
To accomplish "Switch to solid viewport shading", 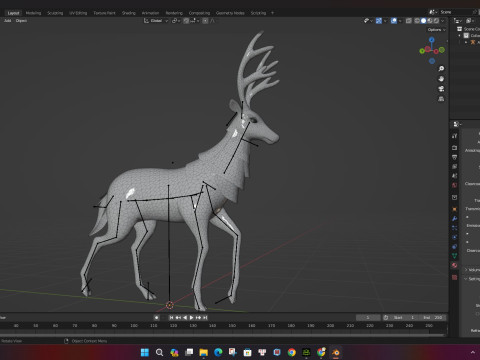I will click(423, 21).
